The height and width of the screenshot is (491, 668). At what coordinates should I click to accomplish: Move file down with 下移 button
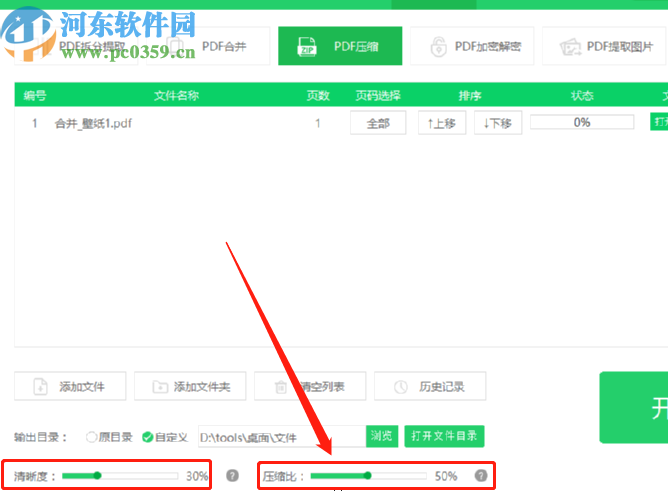[498, 123]
